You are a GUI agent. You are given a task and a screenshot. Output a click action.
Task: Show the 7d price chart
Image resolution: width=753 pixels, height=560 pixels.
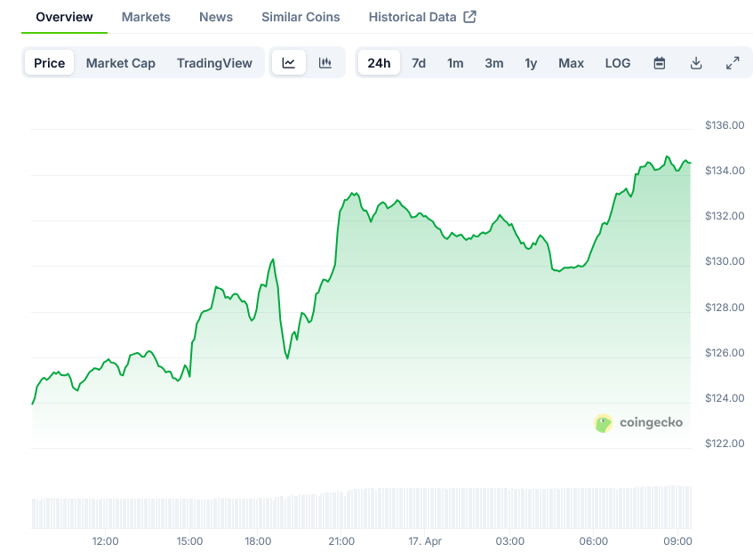tap(418, 63)
